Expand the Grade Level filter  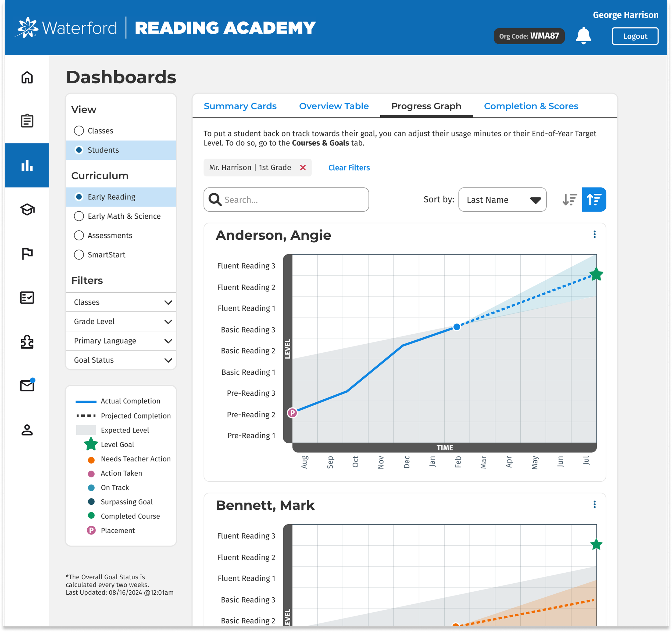click(121, 322)
